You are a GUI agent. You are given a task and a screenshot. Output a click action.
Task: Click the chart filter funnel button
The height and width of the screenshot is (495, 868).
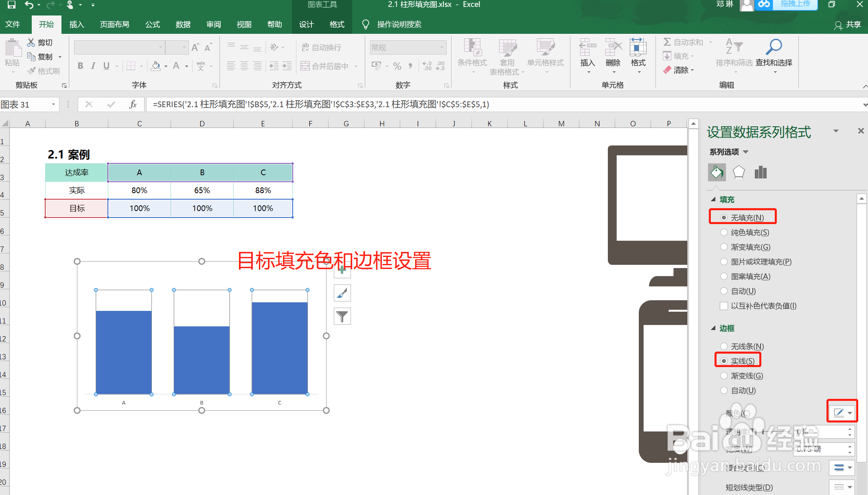pyautogui.click(x=342, y=316)
